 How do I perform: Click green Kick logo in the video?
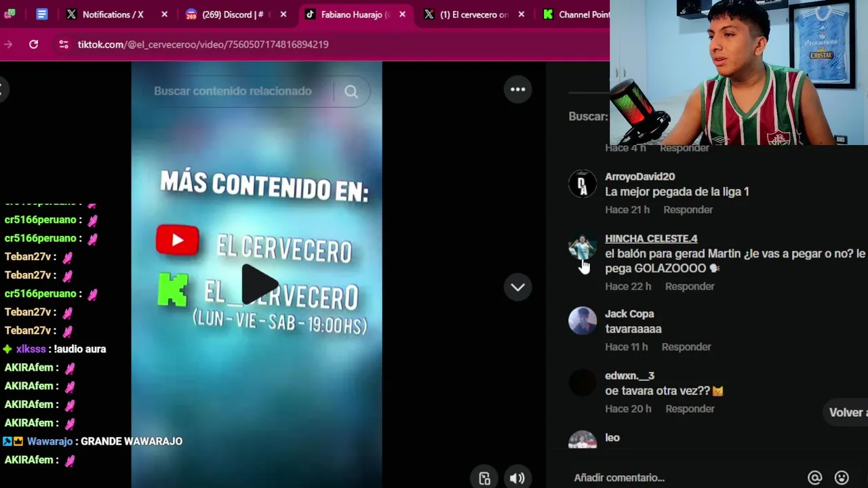coord(173,289)
